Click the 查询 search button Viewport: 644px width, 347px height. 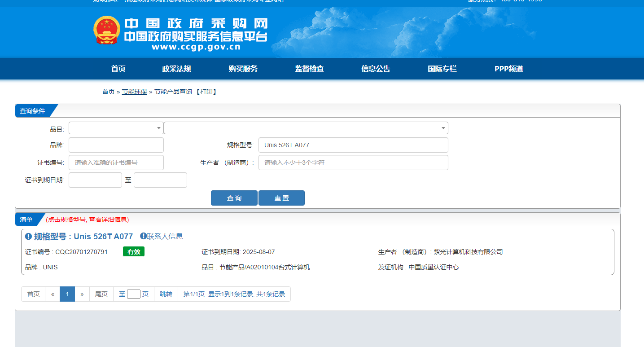click(234, 198)
